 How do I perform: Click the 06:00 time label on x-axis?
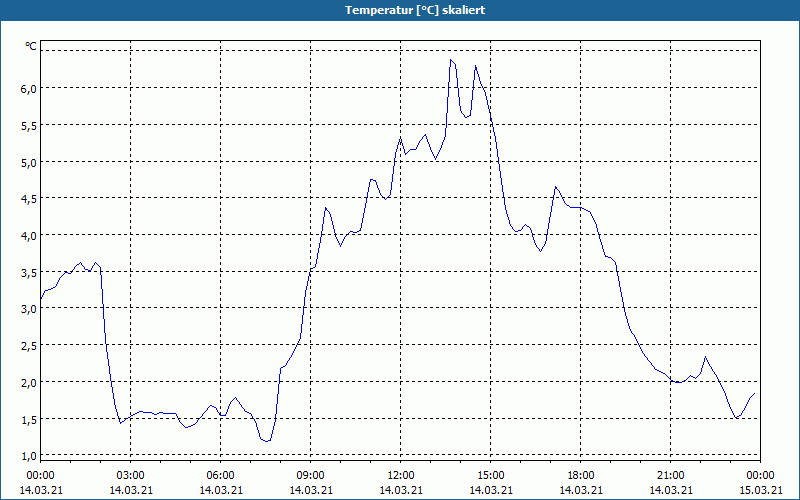tap(220, 476)
